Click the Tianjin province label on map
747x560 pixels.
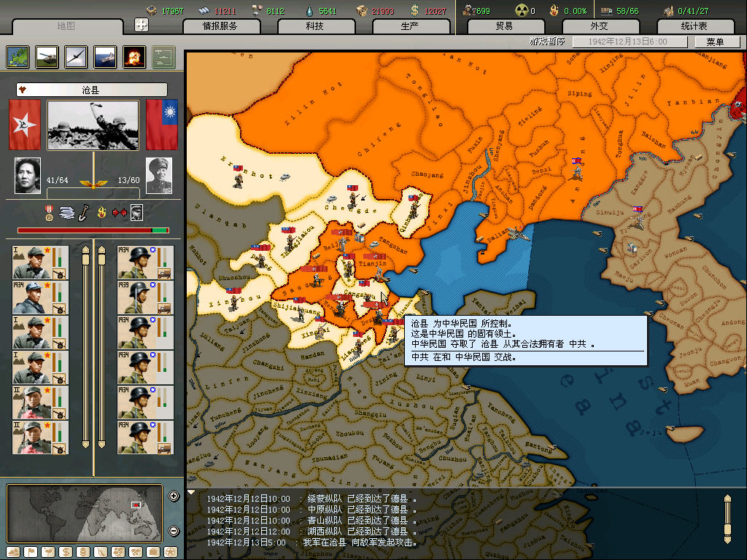click(x=373, y=263)
